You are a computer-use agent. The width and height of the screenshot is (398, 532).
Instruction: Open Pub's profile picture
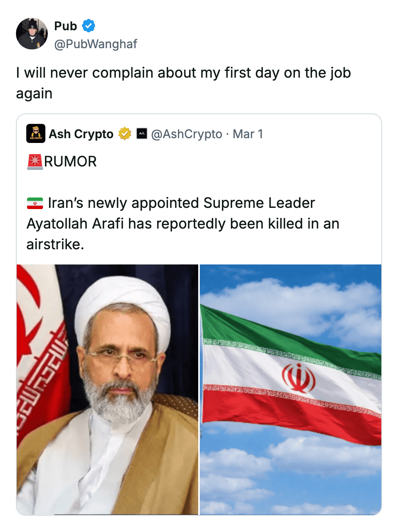(x=32, y=34)
